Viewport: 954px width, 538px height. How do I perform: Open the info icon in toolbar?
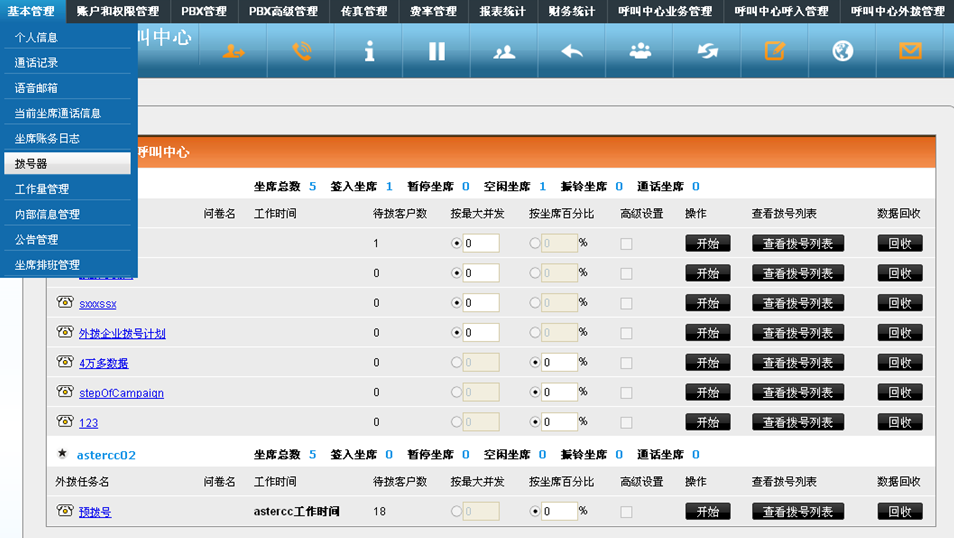(369, 51)
